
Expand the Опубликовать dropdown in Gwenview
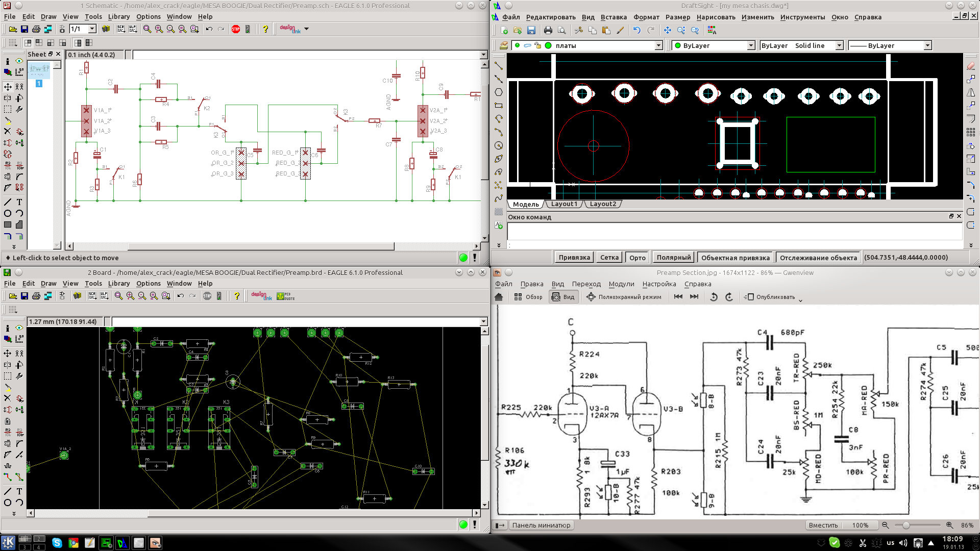(x=800, y=300)
